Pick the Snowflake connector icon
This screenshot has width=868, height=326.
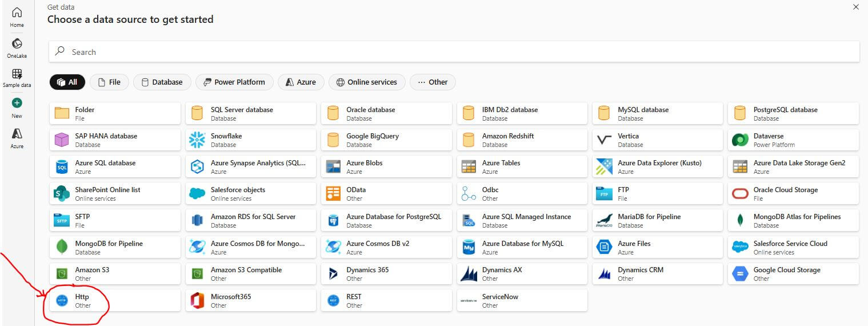tap(197, 140)
